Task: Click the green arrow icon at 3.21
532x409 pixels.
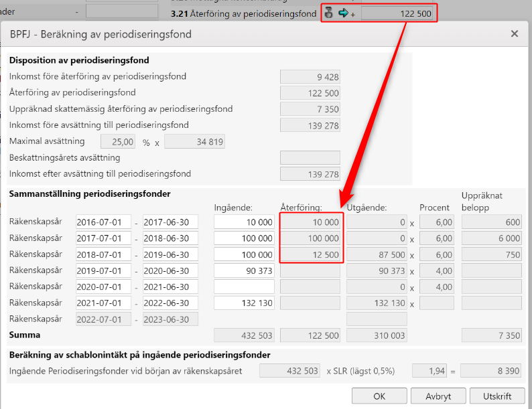Action: pyautogui.click(x=343, y=13)
